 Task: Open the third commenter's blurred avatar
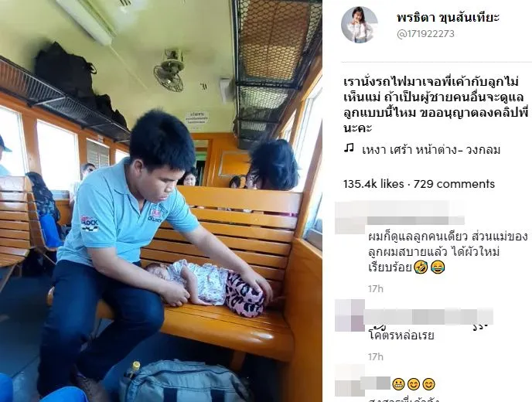[350, 380]
